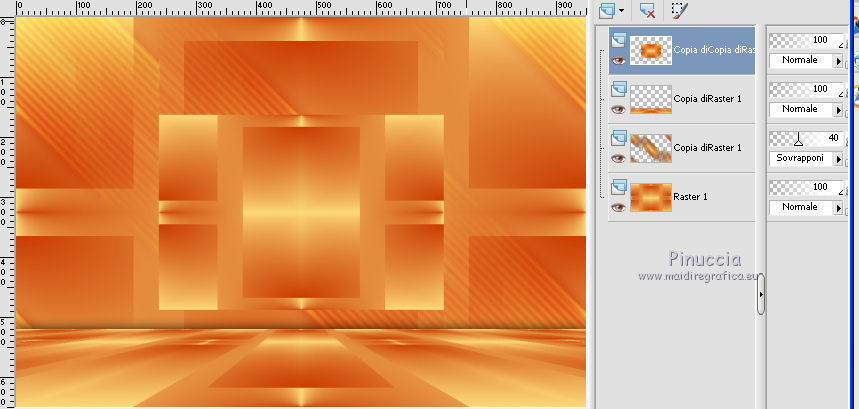Image resolution: width=859 pixels, height=409 pixels.
Task: Click the Delete Layer icon
Action: click(x=648, y=10)
